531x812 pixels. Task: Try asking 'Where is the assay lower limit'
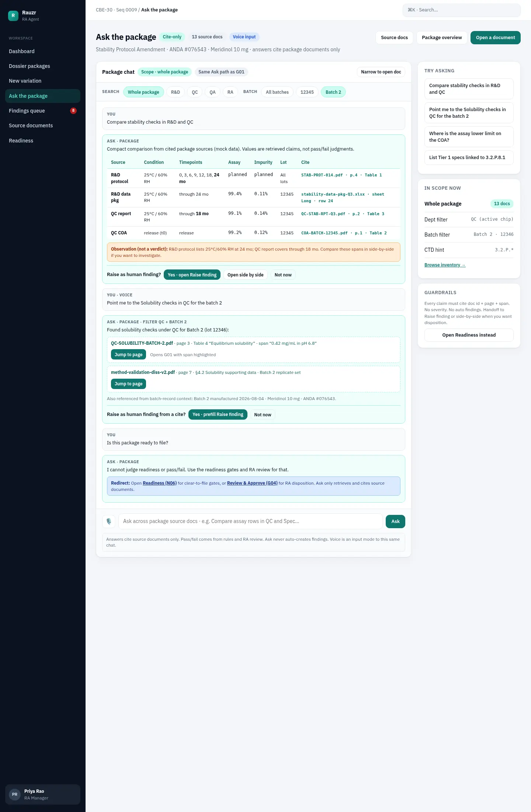tap(469, 137)
